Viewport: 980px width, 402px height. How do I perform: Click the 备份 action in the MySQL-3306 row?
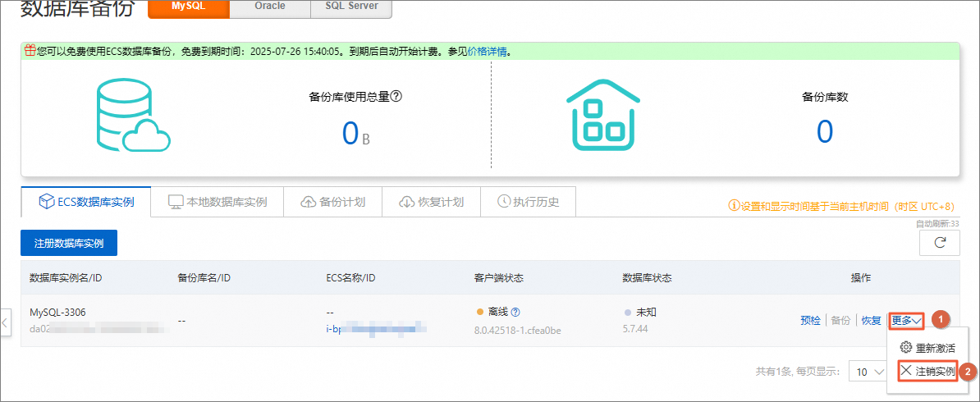point(841,321)
